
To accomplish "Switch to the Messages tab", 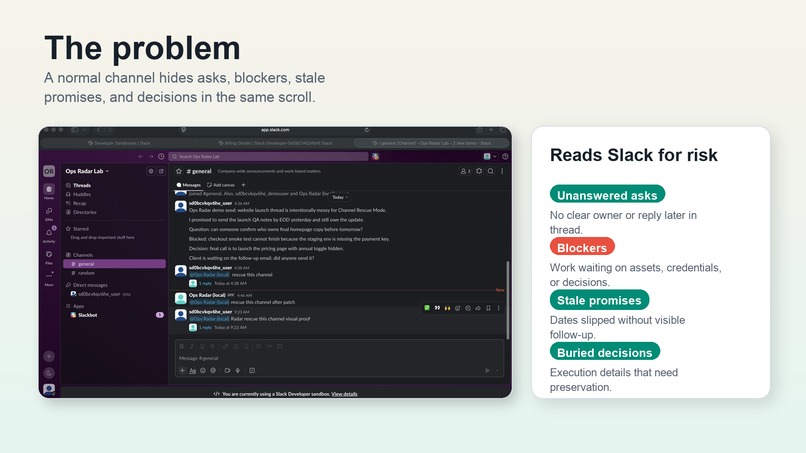I will click(189, 185).
